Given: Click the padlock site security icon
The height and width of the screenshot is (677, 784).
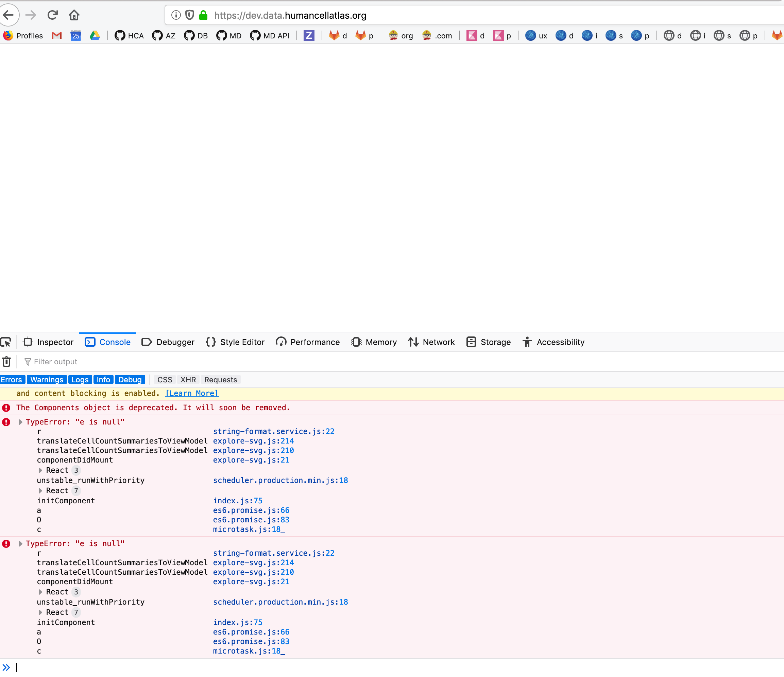Looking at the screenshot, I should point(203,15).
